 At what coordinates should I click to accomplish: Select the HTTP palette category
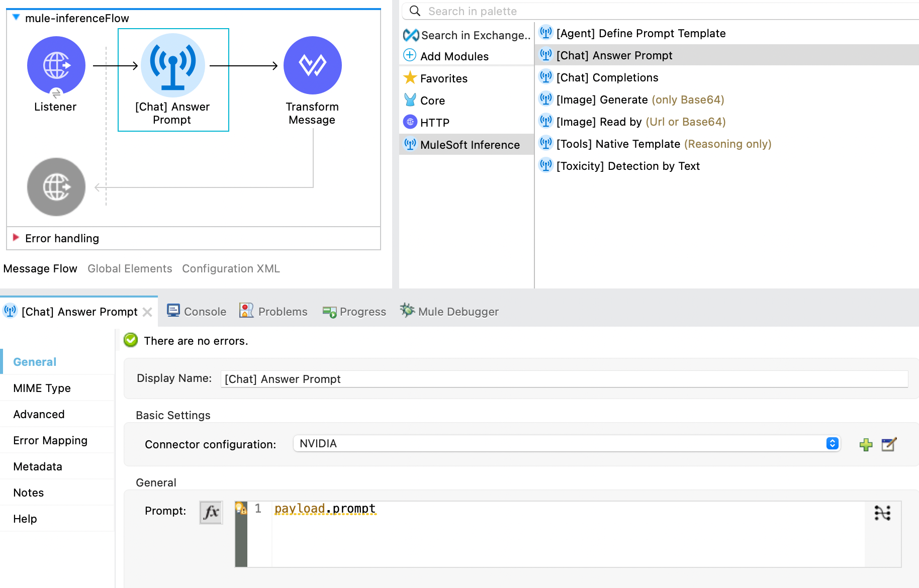point(435,123)
